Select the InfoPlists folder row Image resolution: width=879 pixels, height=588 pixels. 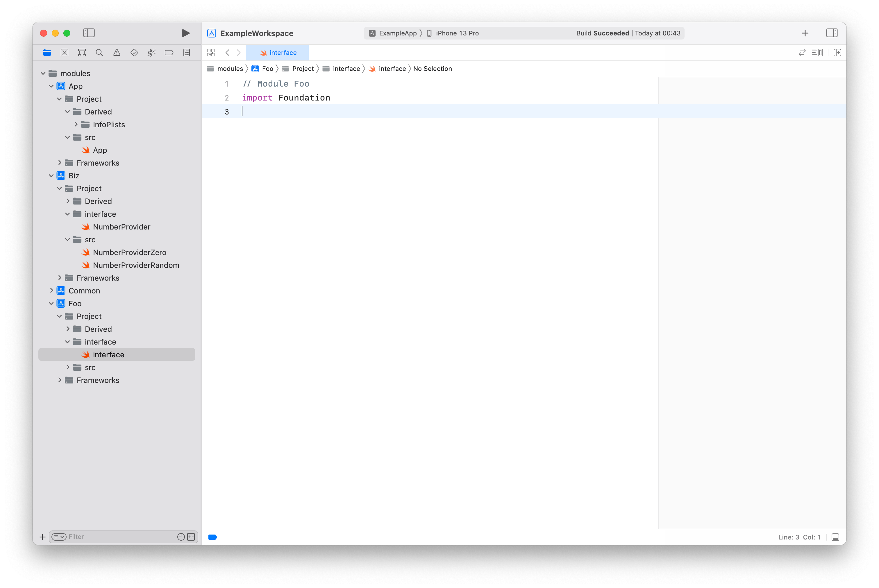[x=117, y=124]
